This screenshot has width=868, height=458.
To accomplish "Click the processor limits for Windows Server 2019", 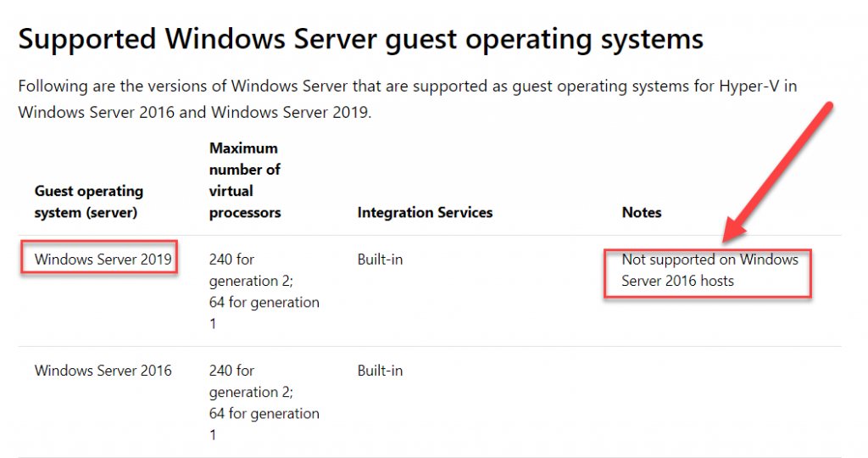I will point(264,291).
